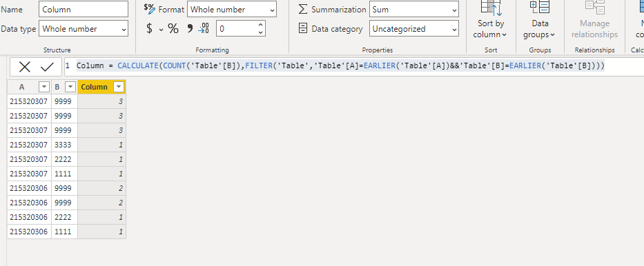Click the Manage relationships icon
The height and width of the screenshot is (266, 644).
pyautogui.click(x=594, y=7)
